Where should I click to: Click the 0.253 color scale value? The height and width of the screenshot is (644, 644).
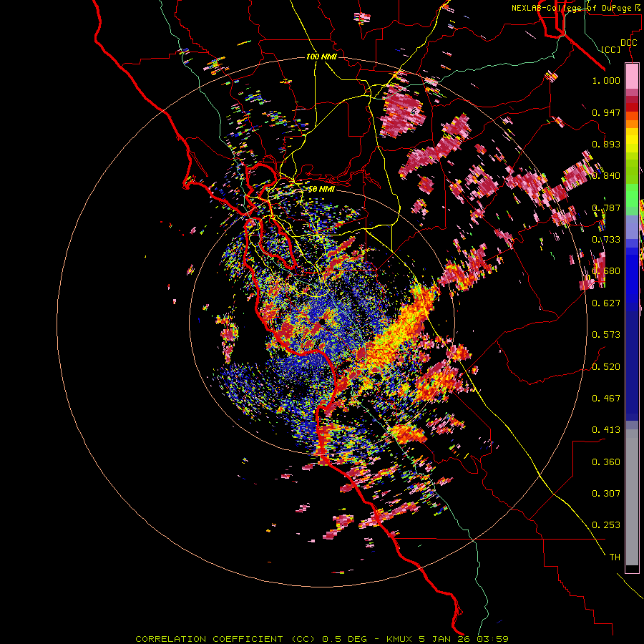click(606, 525)
